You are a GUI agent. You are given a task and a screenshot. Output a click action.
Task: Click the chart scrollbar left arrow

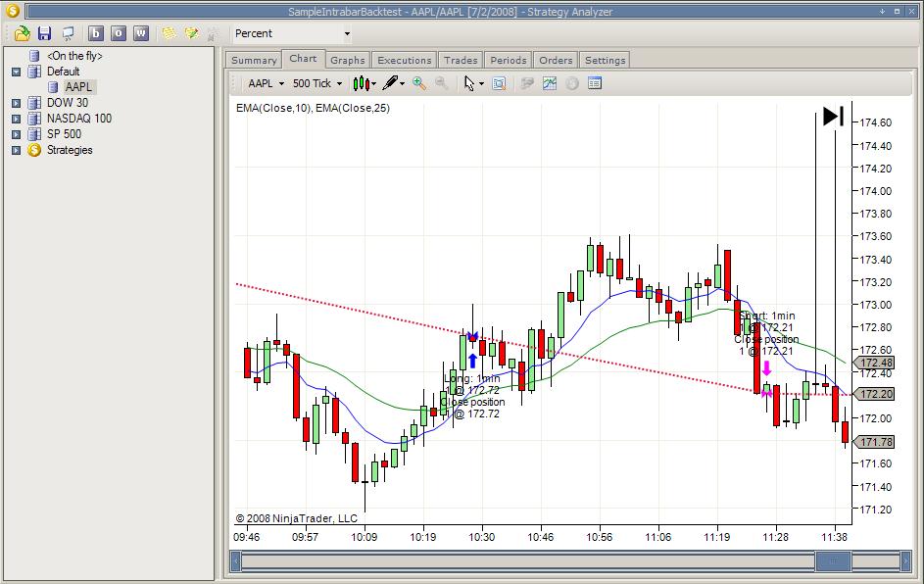tap(236, 561)
